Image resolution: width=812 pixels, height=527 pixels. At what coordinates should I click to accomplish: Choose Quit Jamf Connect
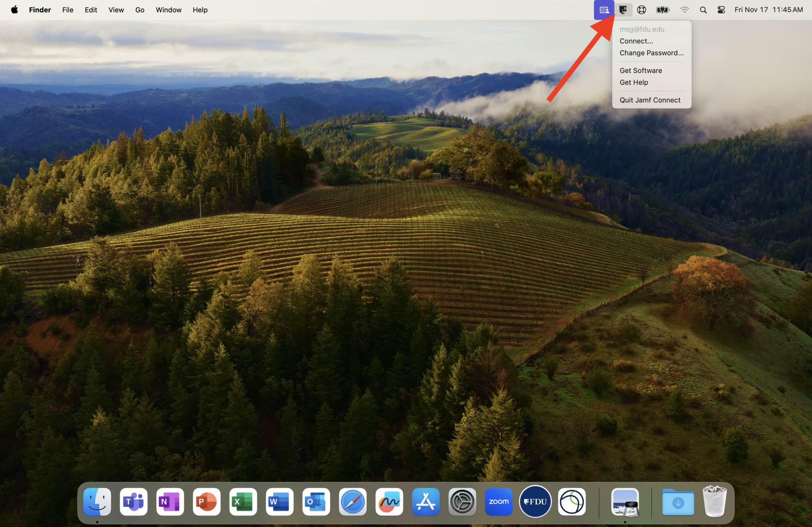click(650, 100)
